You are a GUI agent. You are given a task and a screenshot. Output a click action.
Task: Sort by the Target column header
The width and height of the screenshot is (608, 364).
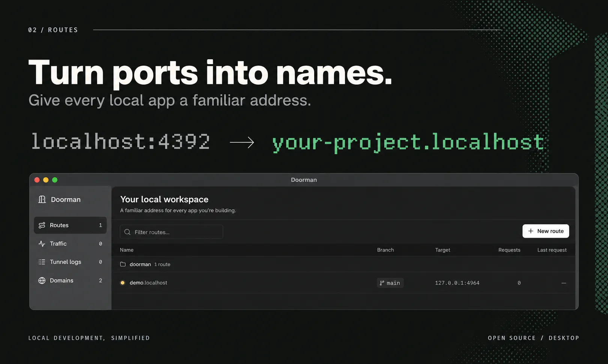[x=442, y=250]
